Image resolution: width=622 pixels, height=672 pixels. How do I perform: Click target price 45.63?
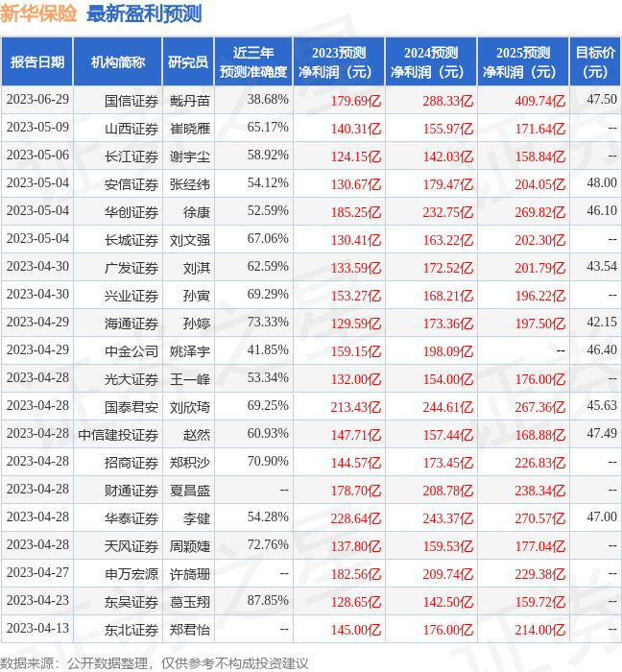pos(602,406)
